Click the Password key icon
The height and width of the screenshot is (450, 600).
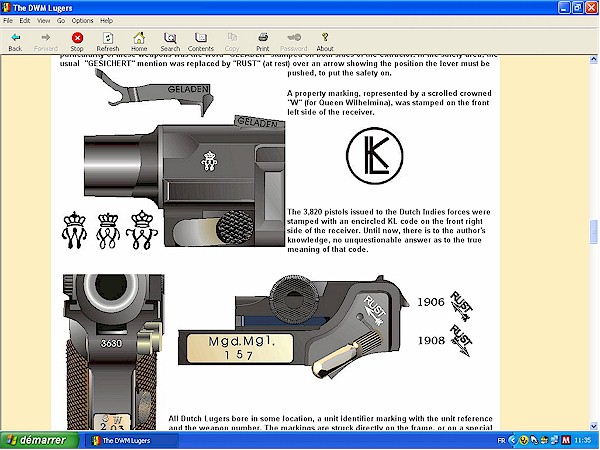294,38
